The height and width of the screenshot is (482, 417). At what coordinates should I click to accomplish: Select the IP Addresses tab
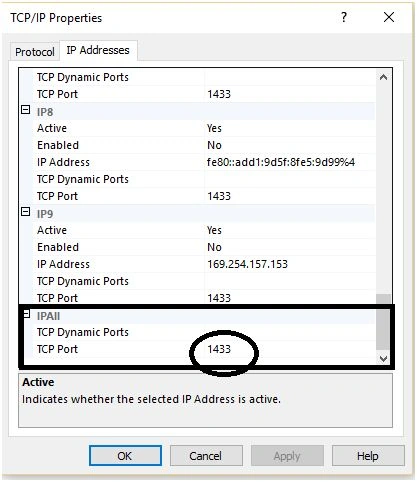click(98, 50)
